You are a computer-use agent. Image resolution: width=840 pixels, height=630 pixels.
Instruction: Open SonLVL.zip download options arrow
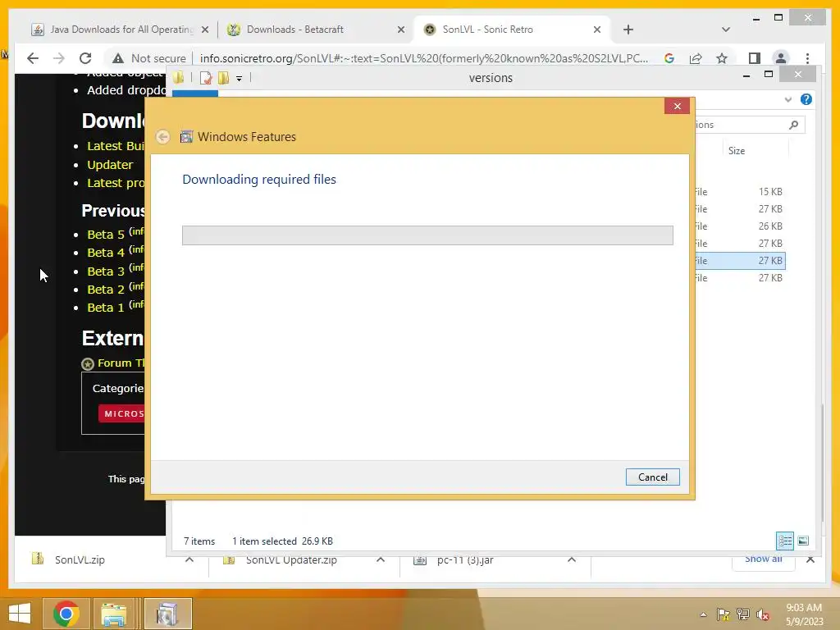pos(189,559)
